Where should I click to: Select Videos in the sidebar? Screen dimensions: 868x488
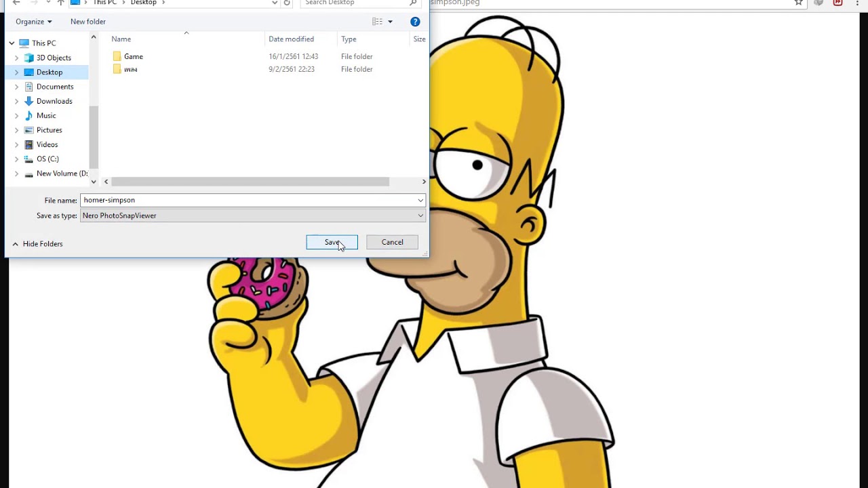click(x=47, y=144)
